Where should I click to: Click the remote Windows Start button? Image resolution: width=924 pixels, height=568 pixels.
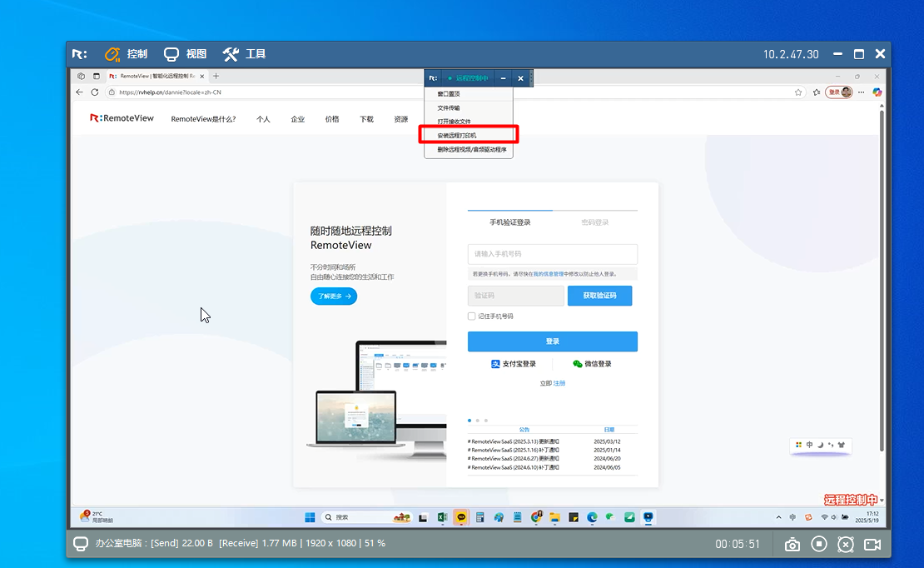310,517
